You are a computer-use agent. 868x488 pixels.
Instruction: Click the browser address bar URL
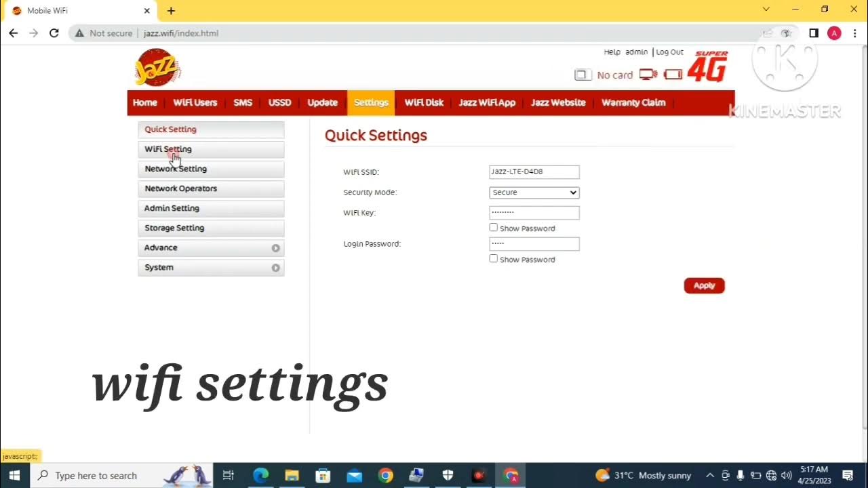[181, 33]
